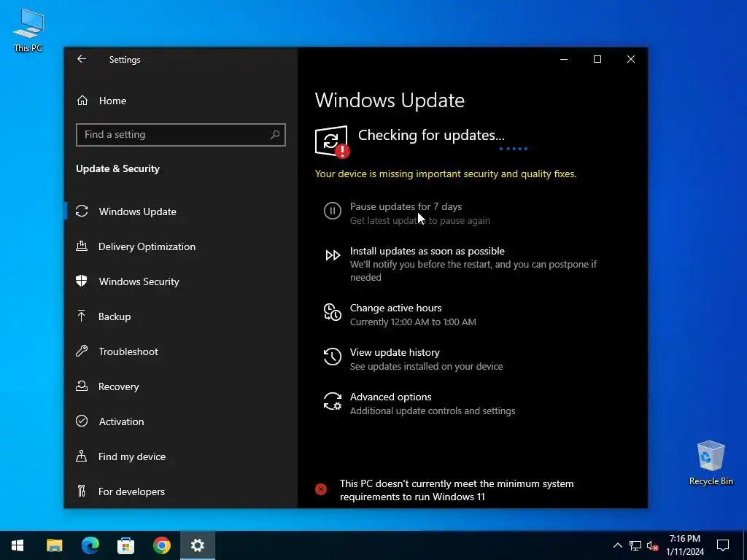Close the Settings window
Image resolution: width=747 pixels, height=560 pixels.
click(x=631, y=59)
